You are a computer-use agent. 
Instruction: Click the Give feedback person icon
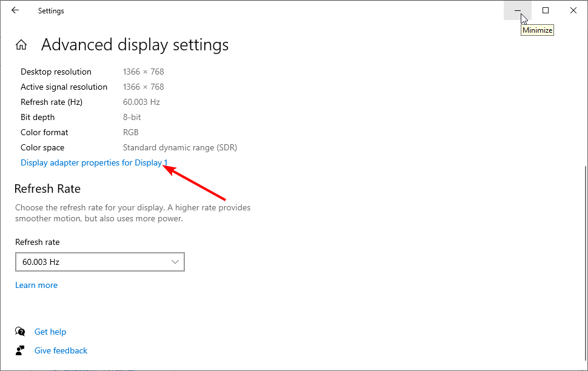pyautogui.click(x=20, y=350)
